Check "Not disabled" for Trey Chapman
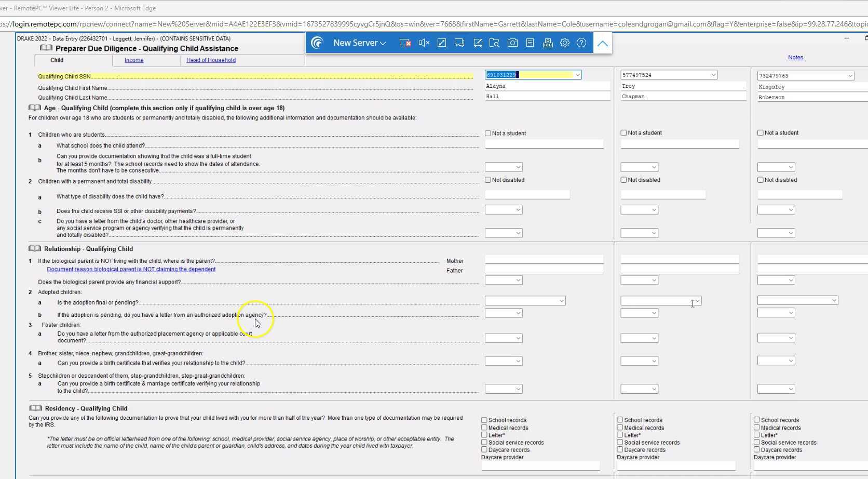Image resolution: width=868 pixels, height=479 pixels. coord(624,180)
